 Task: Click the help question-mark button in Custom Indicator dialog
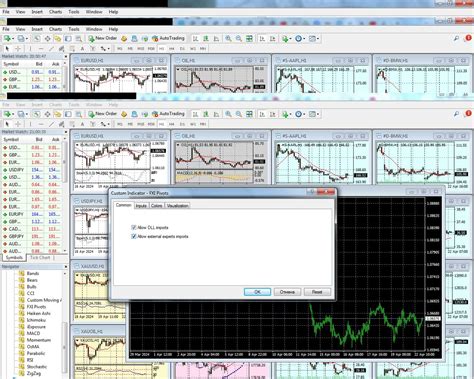[313, 192]
